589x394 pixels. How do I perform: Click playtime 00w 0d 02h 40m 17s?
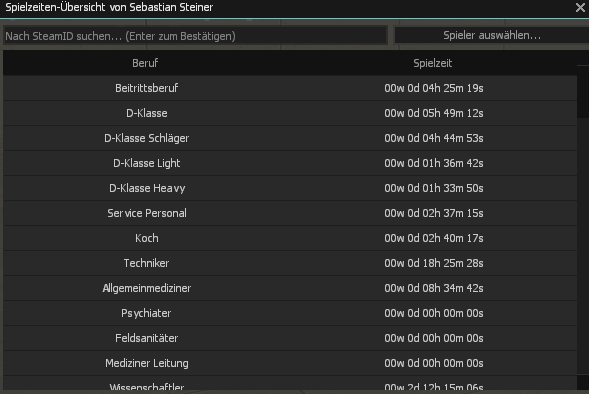[433, 238]
